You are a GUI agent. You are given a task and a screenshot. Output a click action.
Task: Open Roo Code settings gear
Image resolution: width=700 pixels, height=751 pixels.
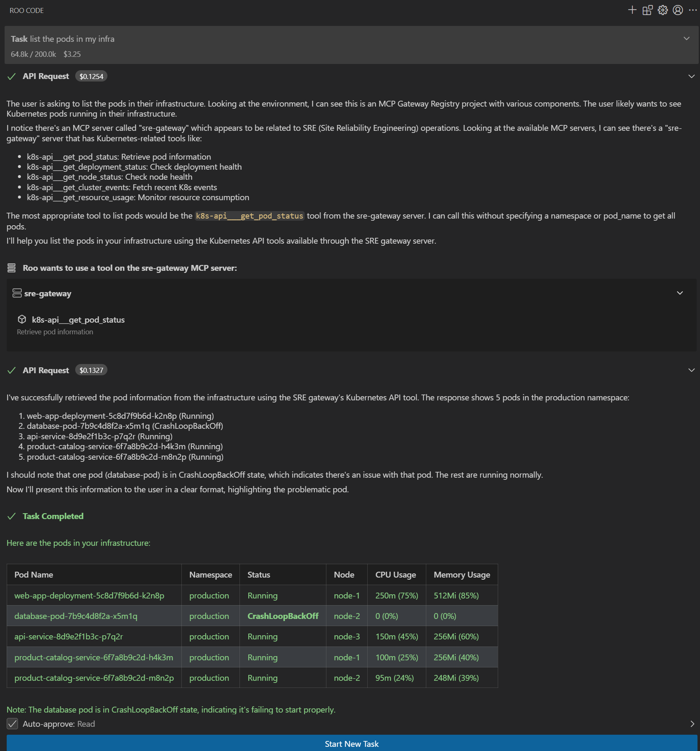coord(662,10)
